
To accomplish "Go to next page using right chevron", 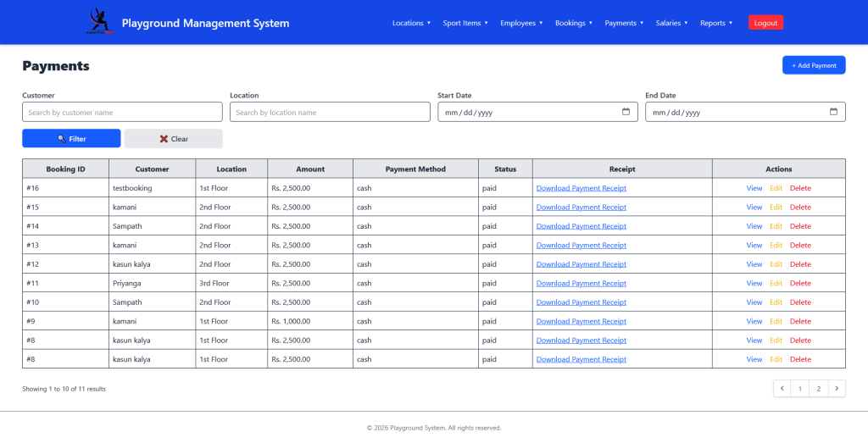I will click(x=837, y=389).
